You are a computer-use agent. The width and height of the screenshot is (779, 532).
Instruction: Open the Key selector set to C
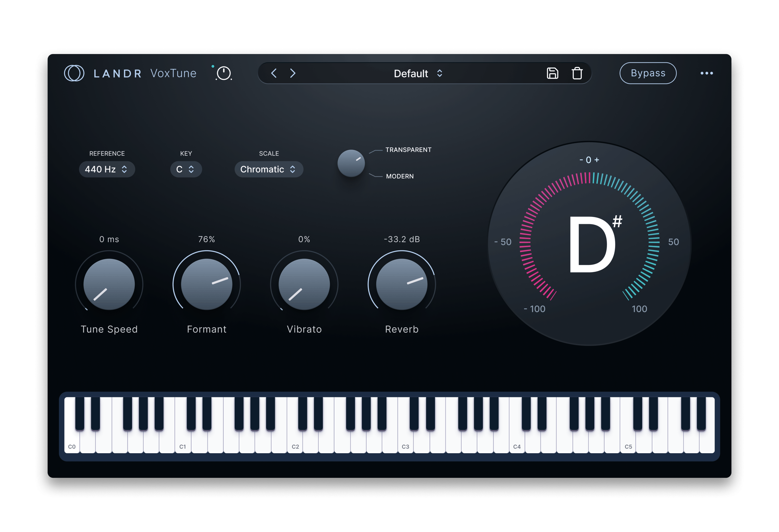(186, 169)
